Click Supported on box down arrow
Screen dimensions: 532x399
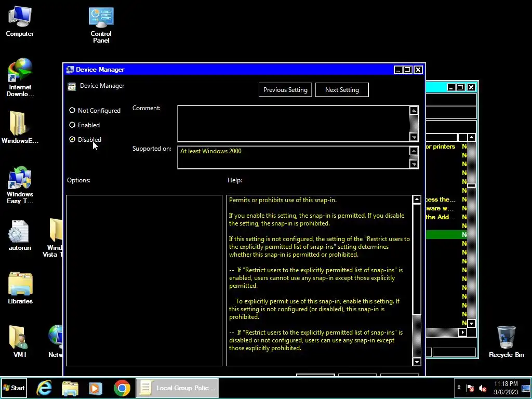[x=414, y=164]
